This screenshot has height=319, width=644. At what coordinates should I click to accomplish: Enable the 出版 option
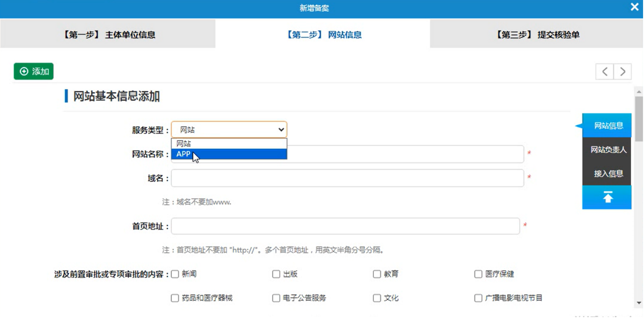click(275, 274)
